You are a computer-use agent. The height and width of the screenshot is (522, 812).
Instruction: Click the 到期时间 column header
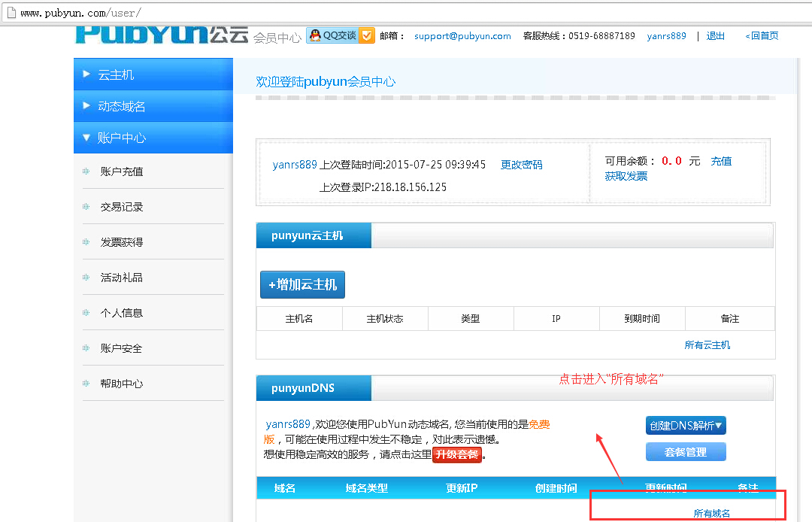[642, 318]
